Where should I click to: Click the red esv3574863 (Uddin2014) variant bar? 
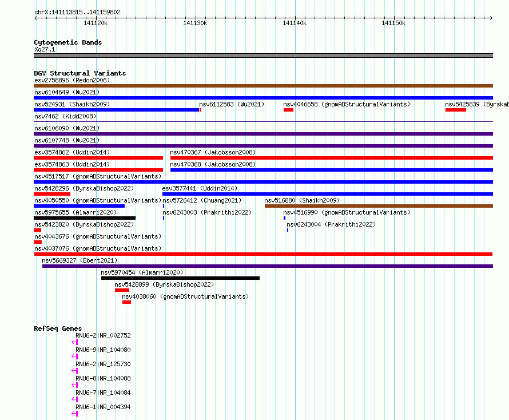point(98,170)
